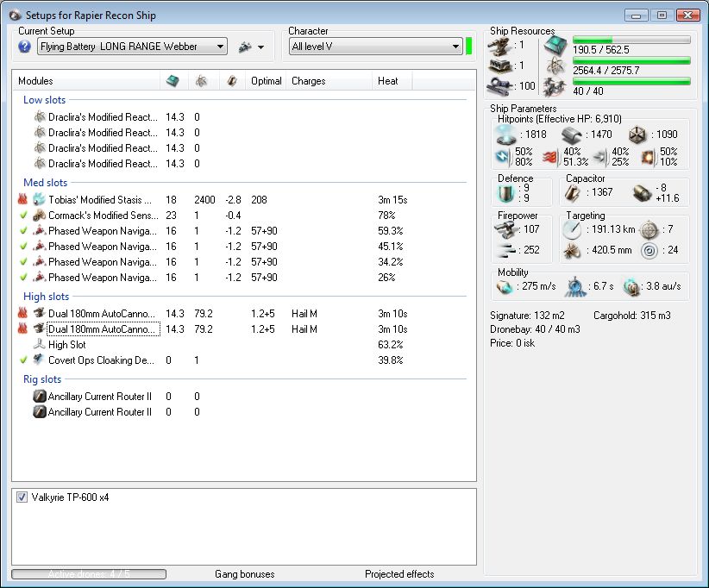Image resolution: width=709 pixels, height=588 pixels.
Task: Click the capacitor column header icon
Action: click(x=232, y=81)
